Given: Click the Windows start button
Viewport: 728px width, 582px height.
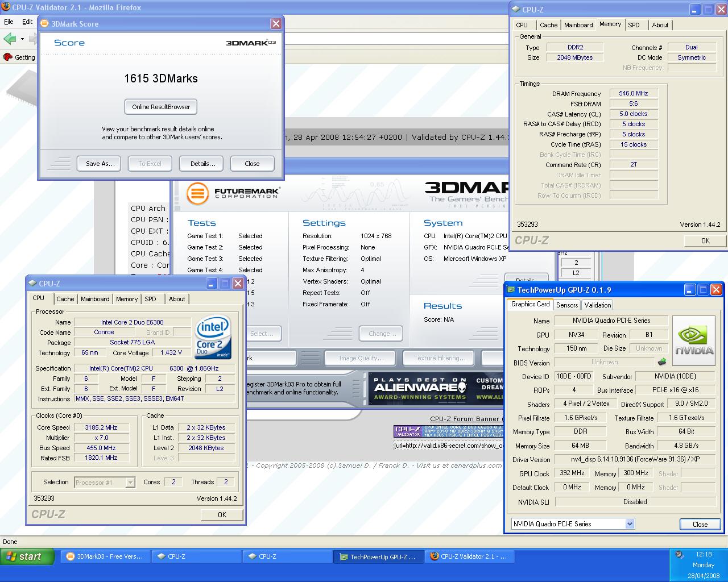Looking at the screenshot, I should (x=27, y=556).
